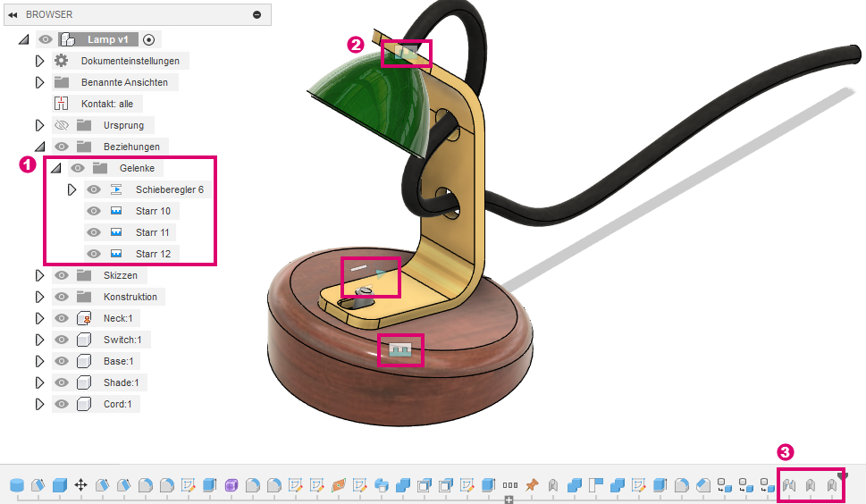
Task: Hide the Base:1 component
Action: (62, 361)
